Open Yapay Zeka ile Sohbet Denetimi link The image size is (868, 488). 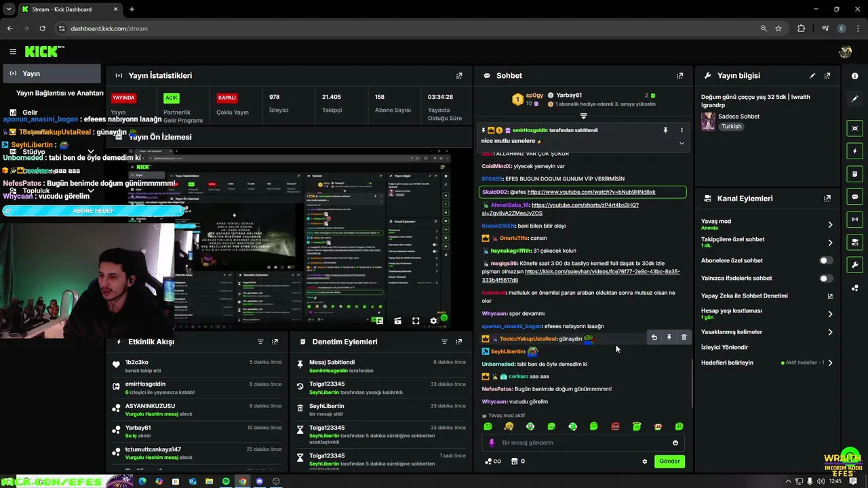(830, 296)
